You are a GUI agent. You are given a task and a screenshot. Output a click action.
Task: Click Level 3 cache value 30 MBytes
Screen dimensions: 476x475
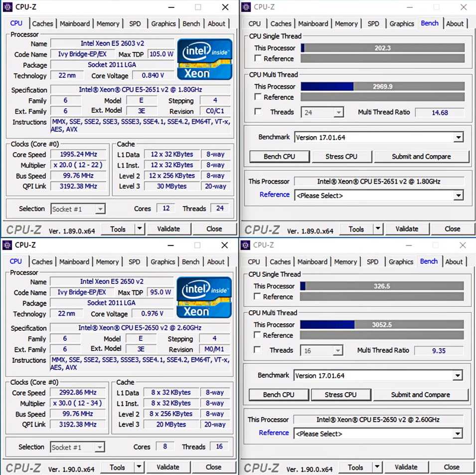[x=172, y=186]
